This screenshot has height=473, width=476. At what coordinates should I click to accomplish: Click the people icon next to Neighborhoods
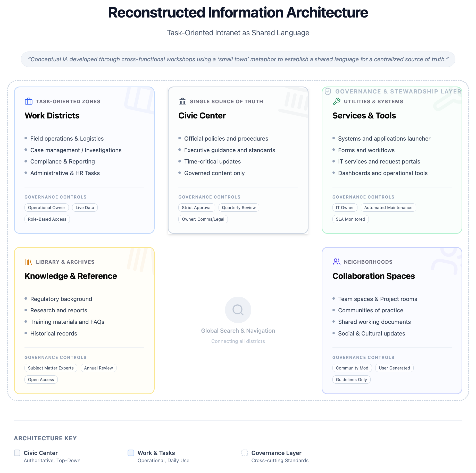(x=336, y=262)
